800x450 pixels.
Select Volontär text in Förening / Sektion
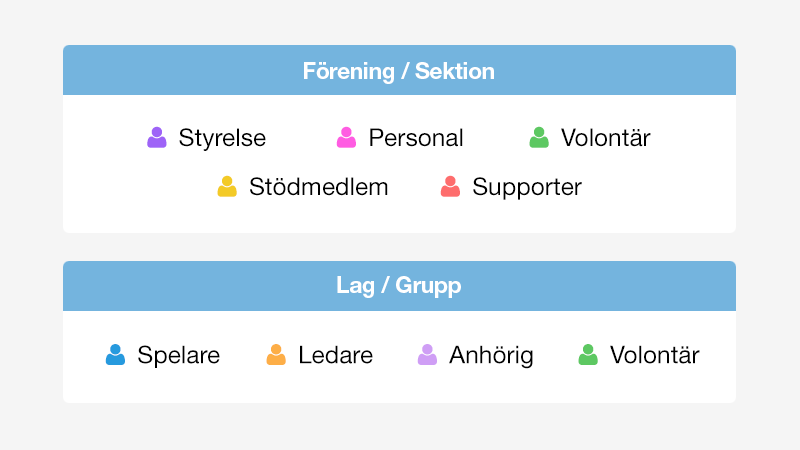click(x=605, y=138)
